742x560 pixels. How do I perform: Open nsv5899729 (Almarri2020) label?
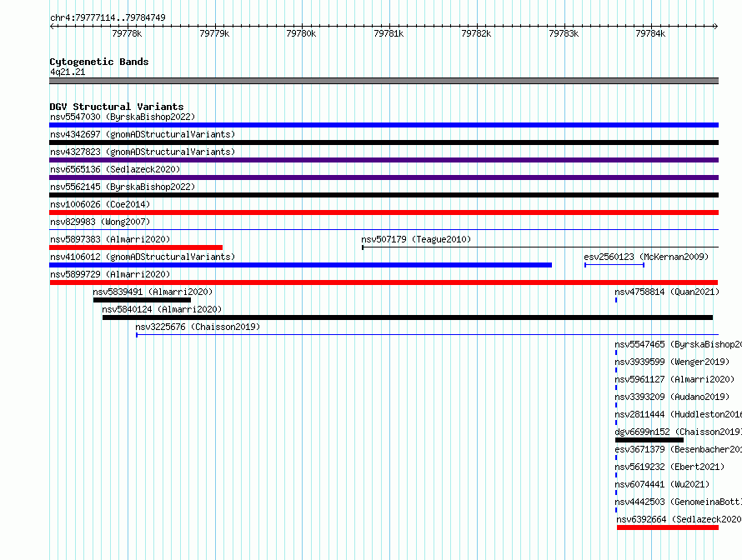[x=110, y=274]
